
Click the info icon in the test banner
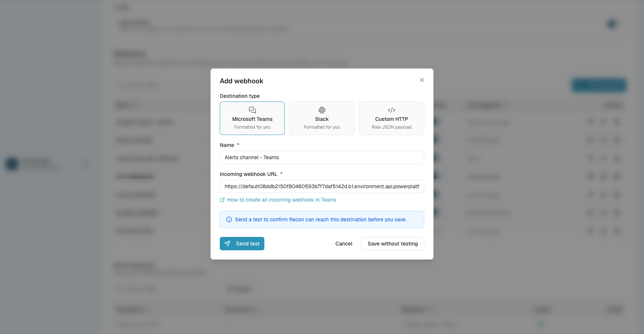pos(229,219)
